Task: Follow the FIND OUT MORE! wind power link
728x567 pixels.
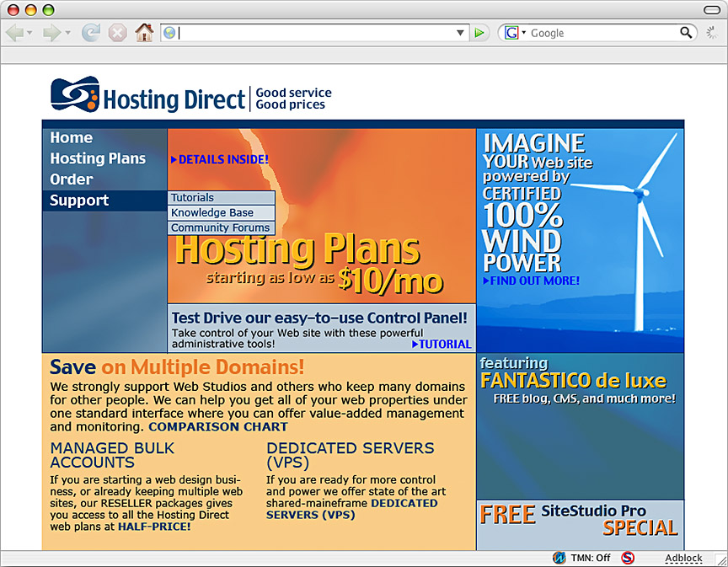Action: tap(531, 281)
